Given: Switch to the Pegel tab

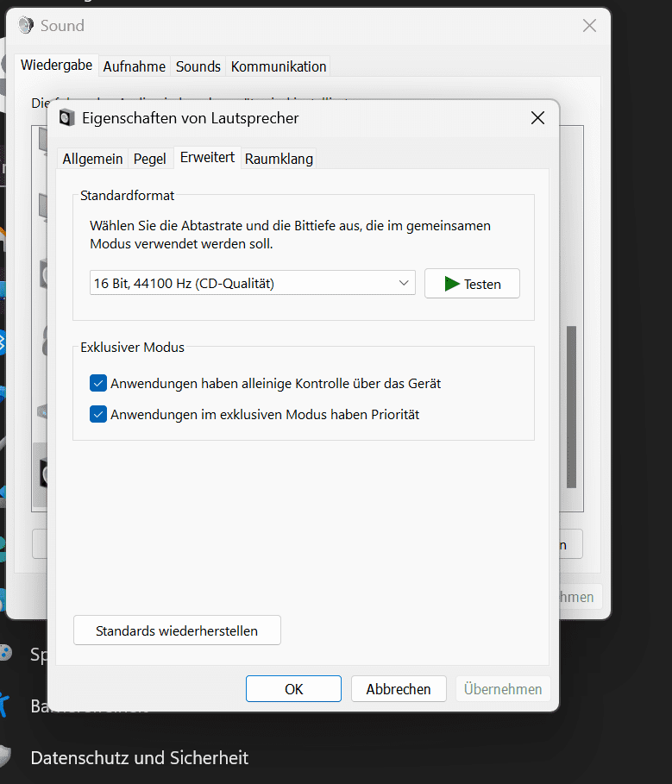Looking at the screenshot, I should (149, 159).
